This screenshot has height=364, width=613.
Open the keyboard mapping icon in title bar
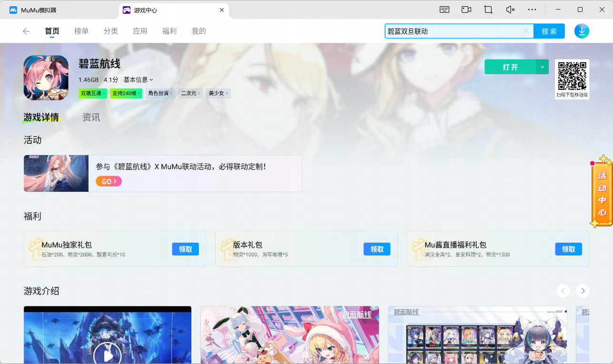[x=445, y=10]
